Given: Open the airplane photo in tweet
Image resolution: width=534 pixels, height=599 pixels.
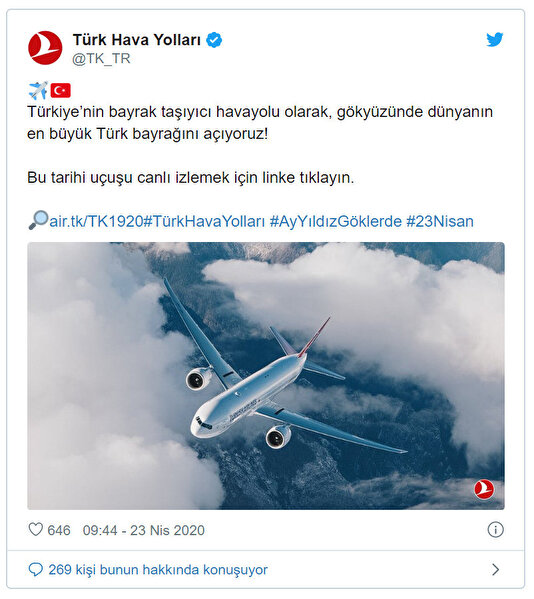Looking at the screenshot, I should (266, 376).
